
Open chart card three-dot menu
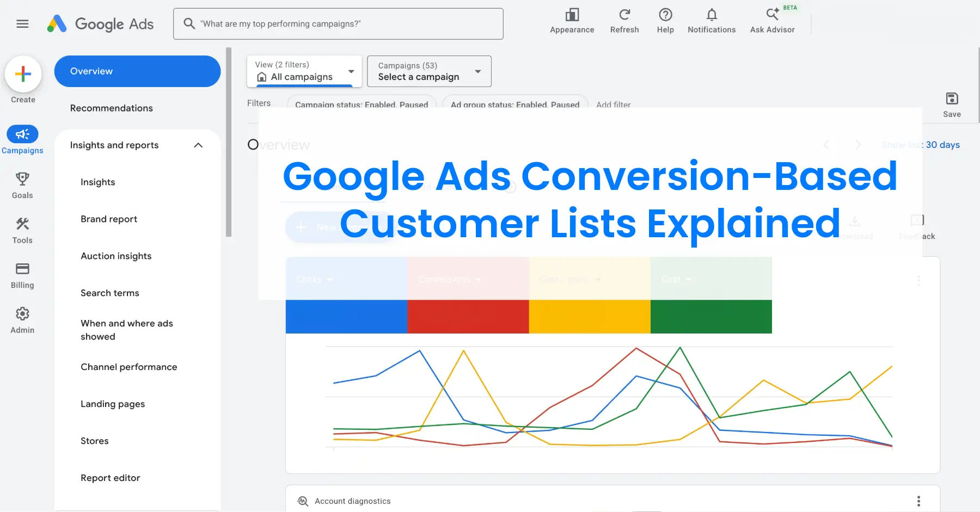(x=918, y=281)
